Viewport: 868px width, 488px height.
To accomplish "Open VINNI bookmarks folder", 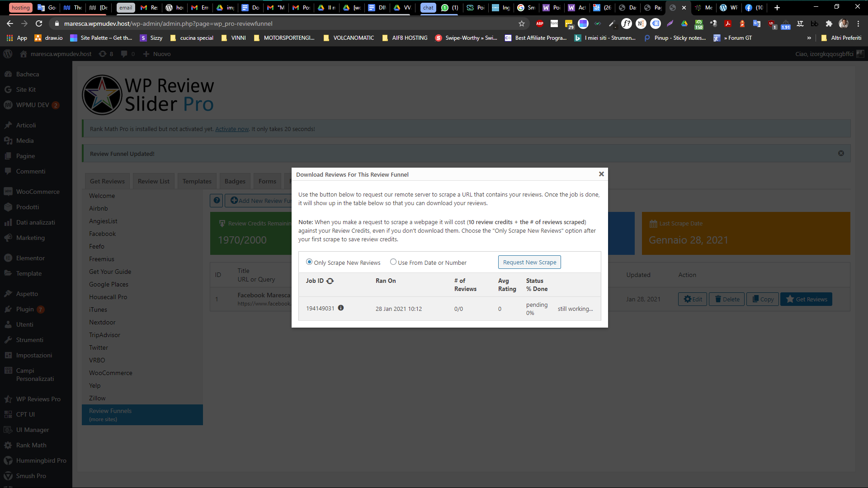I will [234, 38].
